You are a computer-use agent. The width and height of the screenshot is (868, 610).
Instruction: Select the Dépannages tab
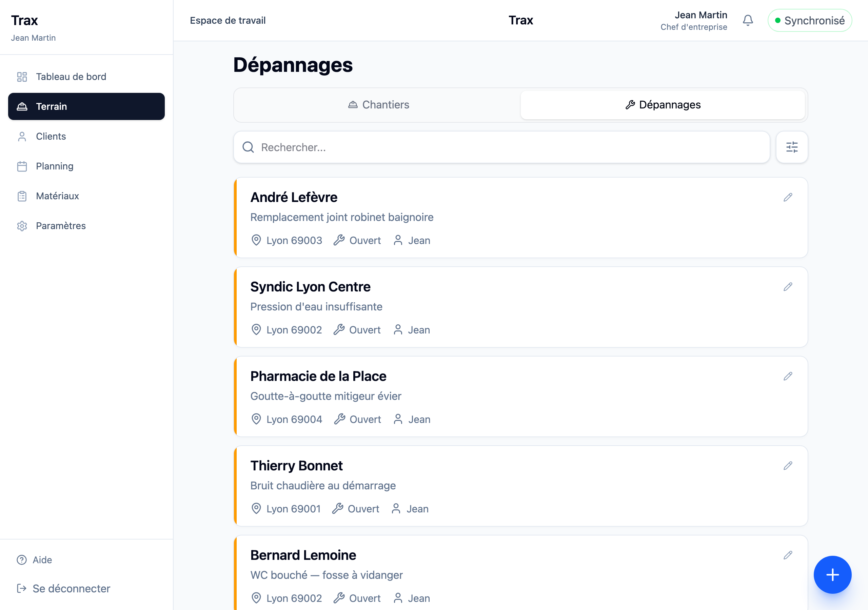pyautogui.click(x=662, y=105)
